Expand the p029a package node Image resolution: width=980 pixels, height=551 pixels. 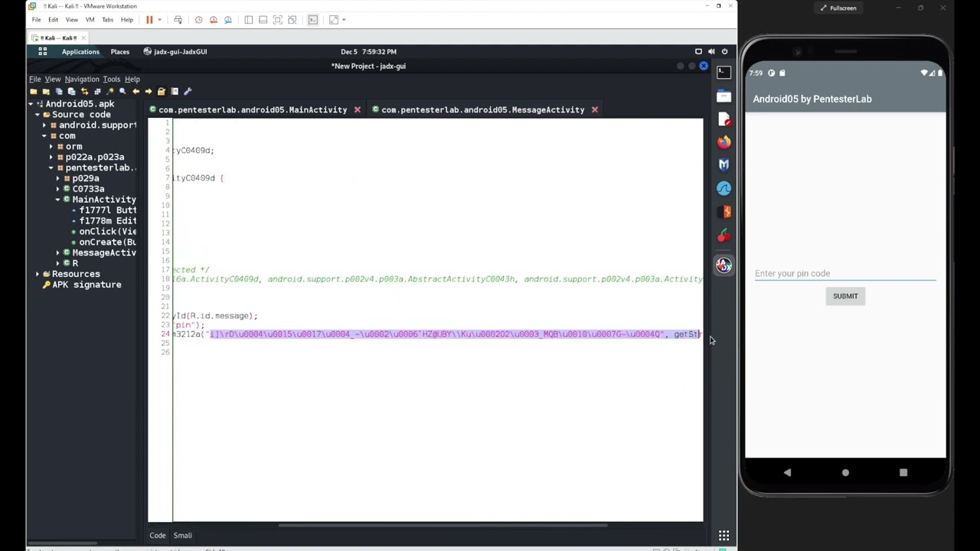coord(57,178)
